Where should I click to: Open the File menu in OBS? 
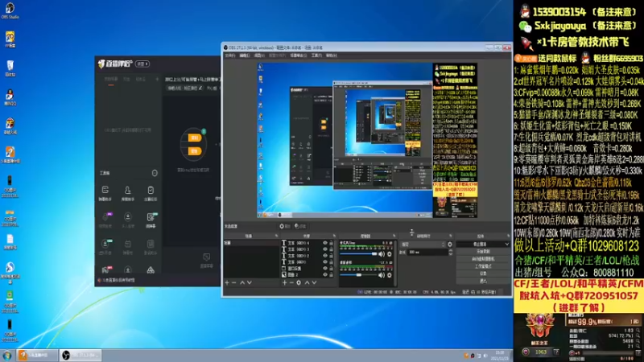click(230, 56)
